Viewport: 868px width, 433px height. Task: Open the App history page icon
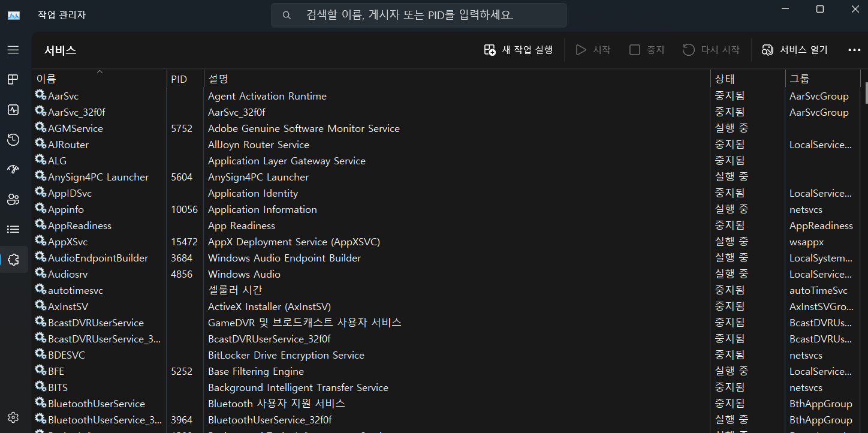pyautogui.click(x=13, y=140)
